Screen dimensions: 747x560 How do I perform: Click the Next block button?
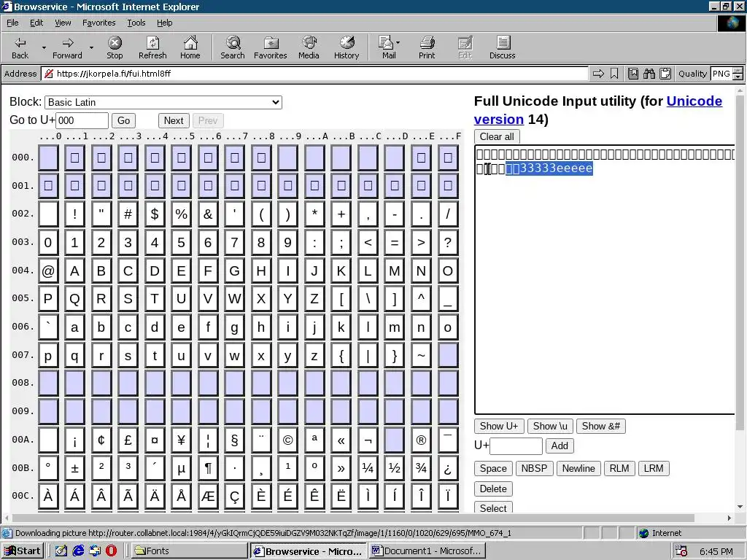coord(174,120)
